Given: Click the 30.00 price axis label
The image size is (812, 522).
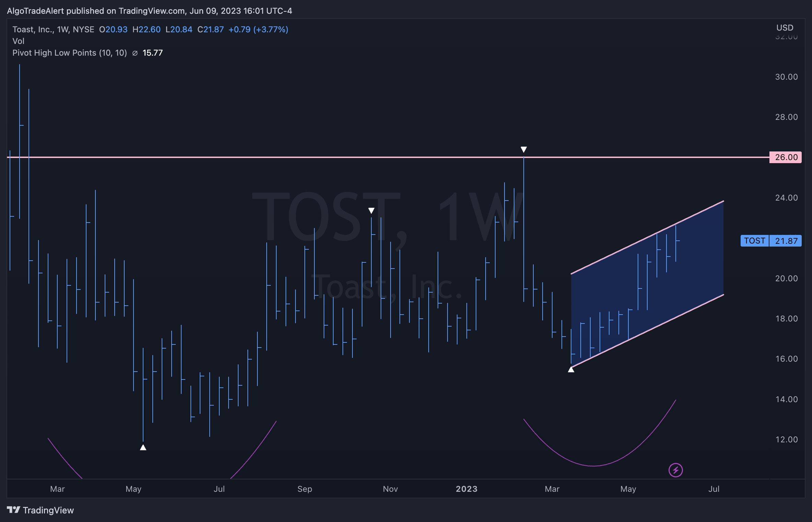Looking at the screenshot, I should coord(786,77).
